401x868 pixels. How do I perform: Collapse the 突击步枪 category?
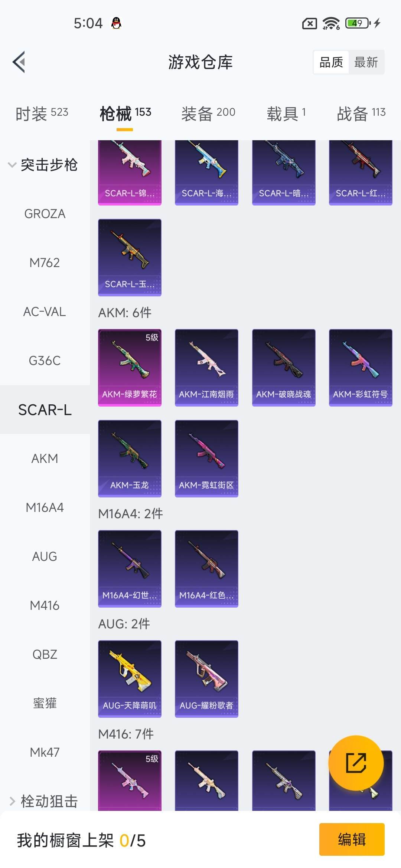43,165
